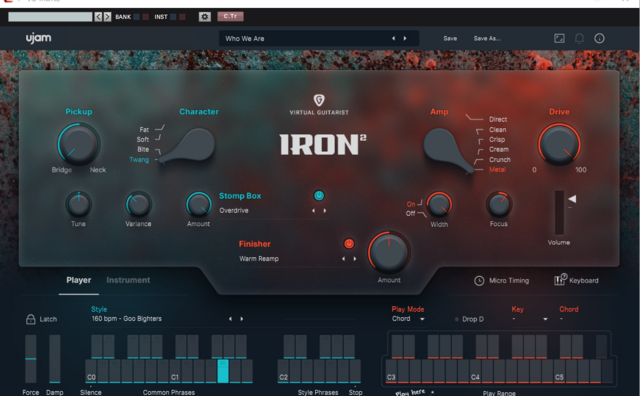Open the Key dropdown
The image size is (640, 396).
tap(530, 319)
